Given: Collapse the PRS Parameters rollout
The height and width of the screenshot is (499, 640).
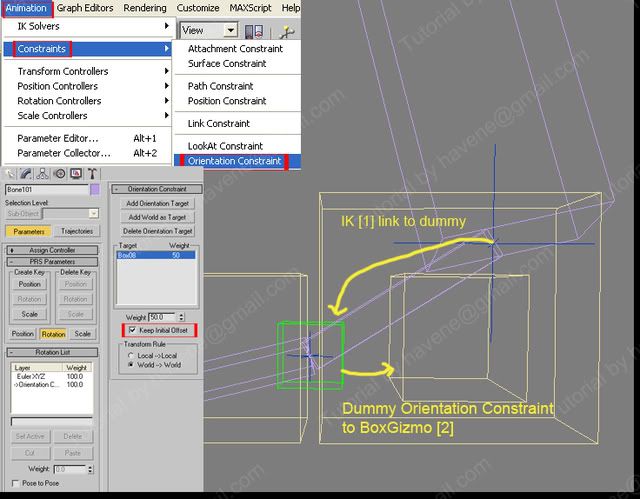Looking at the screenshot, I should click(x=11, y=262).
